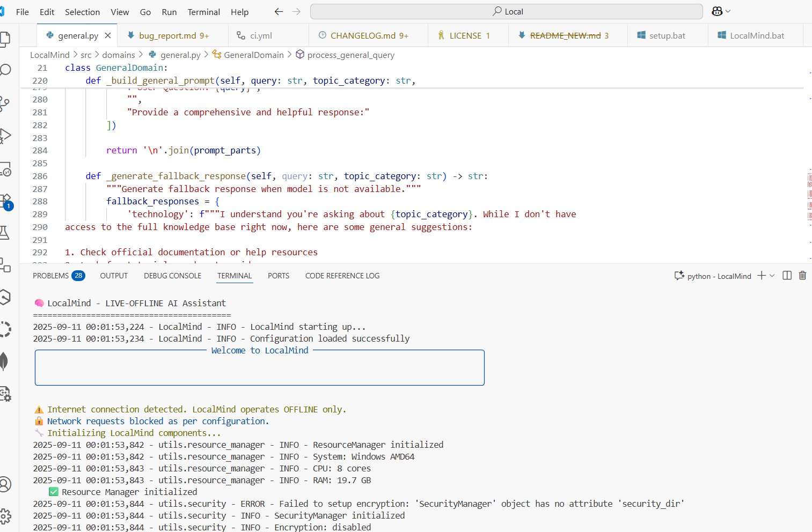Click the dashed circle icon in activity bar
The width and height of the screenshot is (812, 532).
(5, 329)
